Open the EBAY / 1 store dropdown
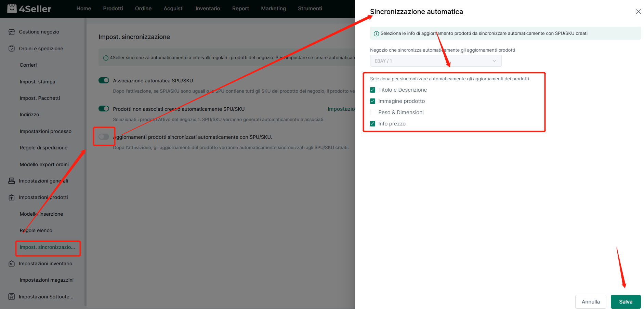This screenshot has width=644, height=309. tap(435, 61)
